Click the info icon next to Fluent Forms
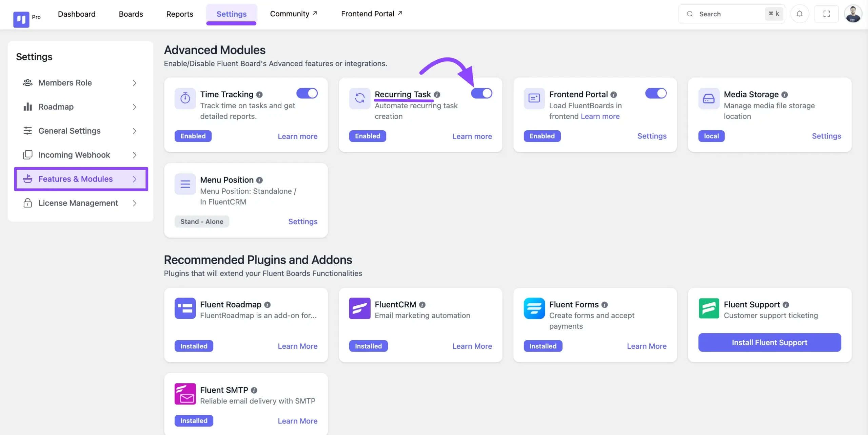 (x=605, y=305)
